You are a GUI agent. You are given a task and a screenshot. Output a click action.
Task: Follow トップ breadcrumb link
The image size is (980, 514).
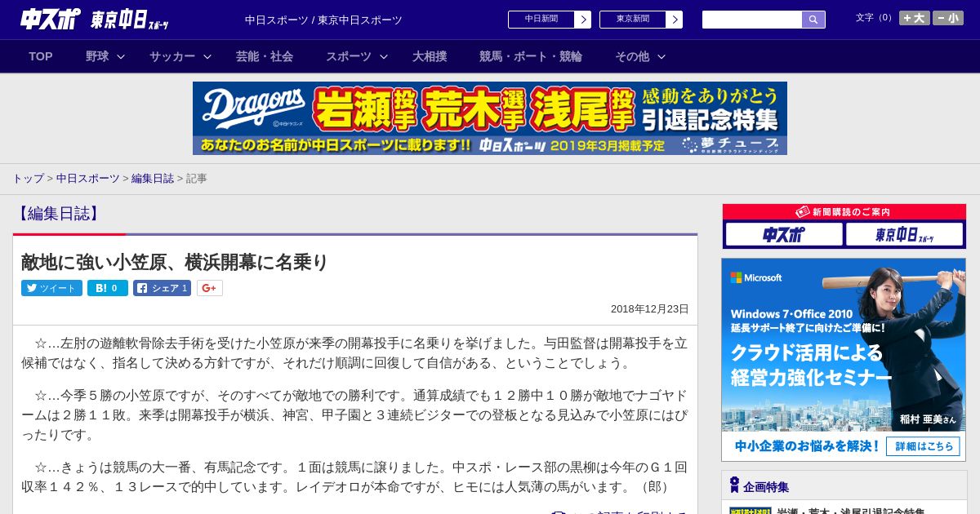point(28,179)
